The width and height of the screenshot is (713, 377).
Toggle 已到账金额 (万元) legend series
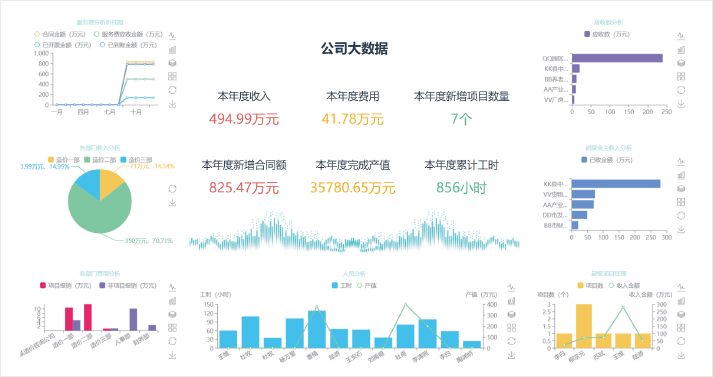tap(129, 45)
